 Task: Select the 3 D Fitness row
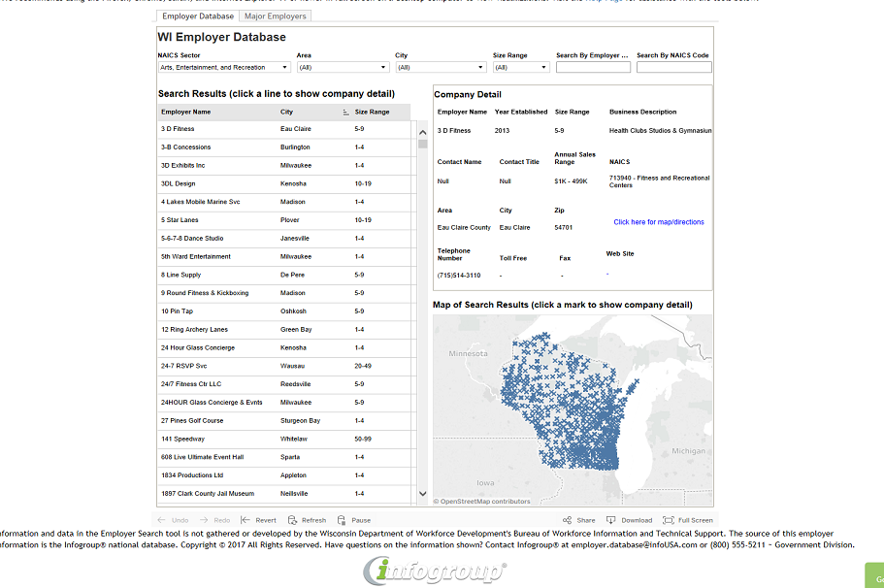[x=284, y=129]
